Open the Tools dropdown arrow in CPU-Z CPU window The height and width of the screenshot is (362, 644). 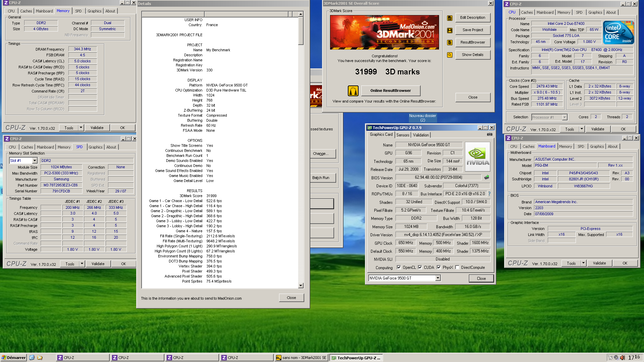582,129
